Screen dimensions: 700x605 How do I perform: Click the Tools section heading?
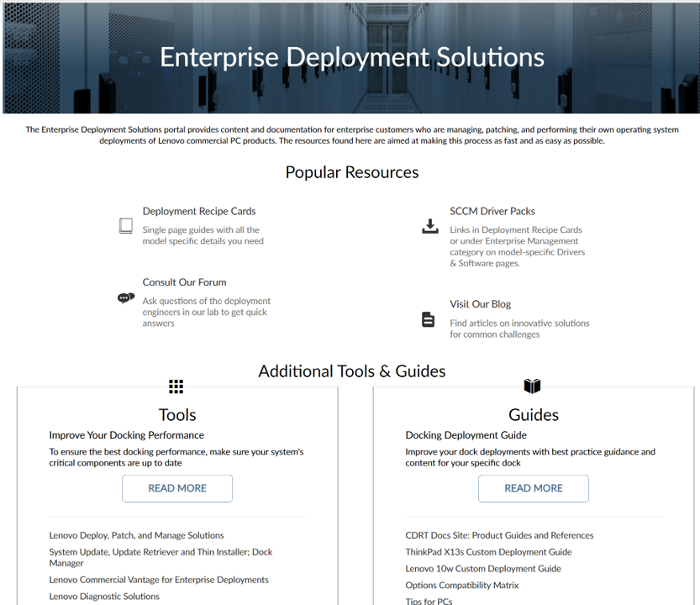[x=177, y=415]
